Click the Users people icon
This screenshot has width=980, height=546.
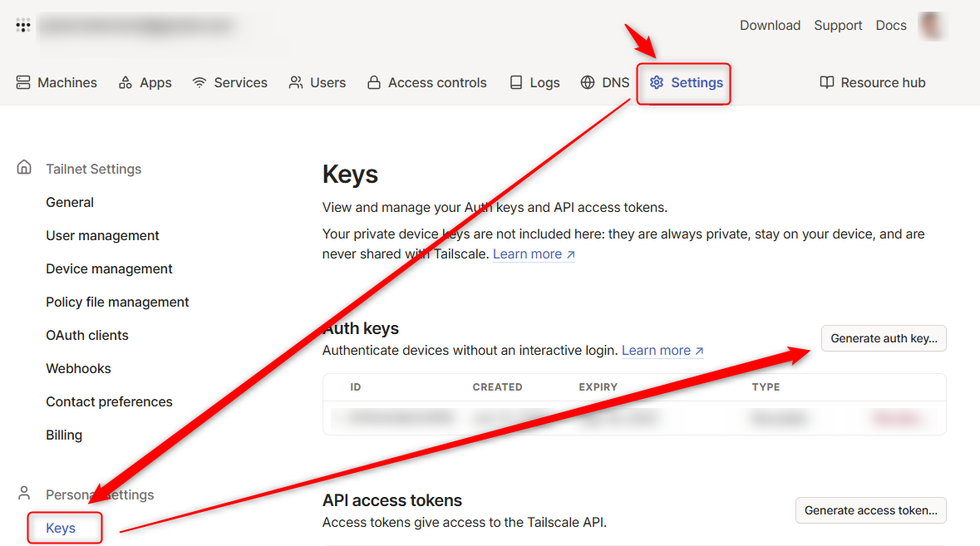click(x=296, y=82)
